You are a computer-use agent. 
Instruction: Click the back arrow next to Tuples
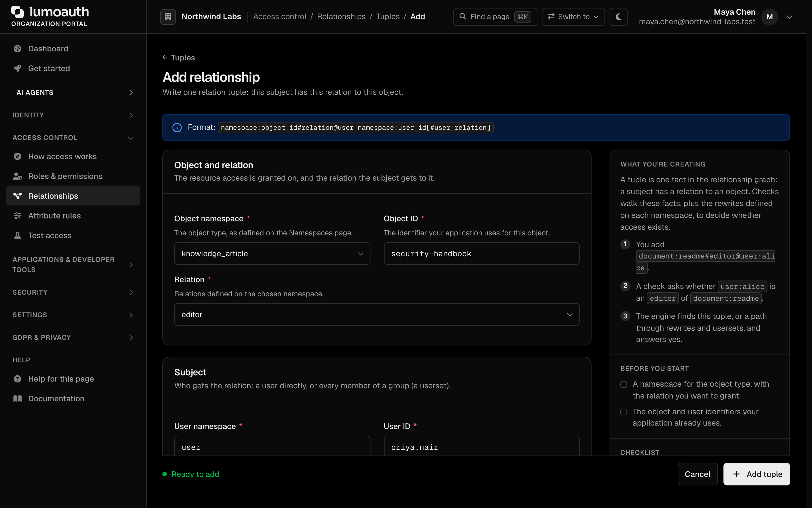click(x=165, y=57)
